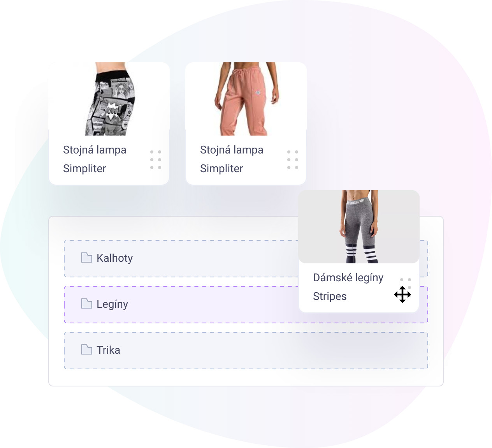Click the Kalhoty folder icon
Screen dimensions: 492x448
point(86,258)
